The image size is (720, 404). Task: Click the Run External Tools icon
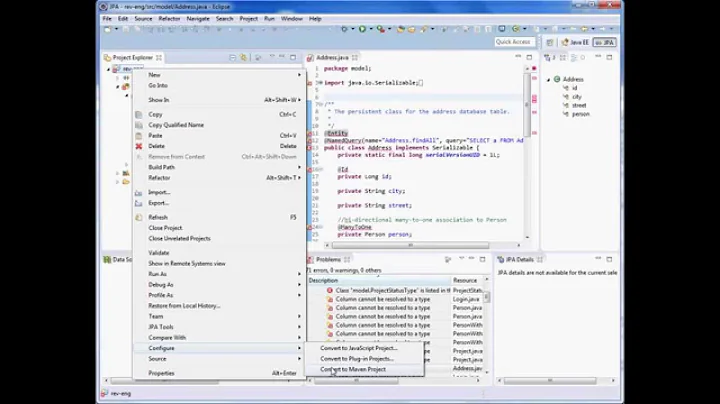point(381,29)
